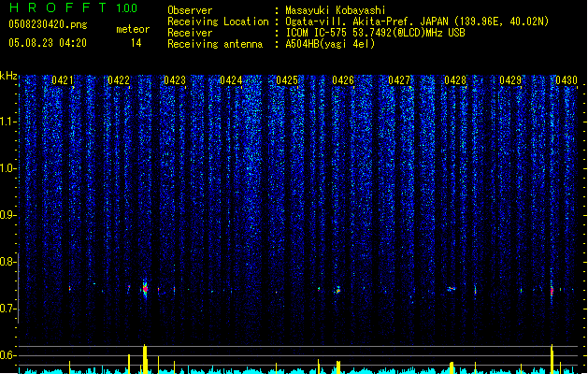The width and height of the screenshot is (588, 374).
Task: Click the red meteor echo before 0430
Action: click(x=552, y=291)
